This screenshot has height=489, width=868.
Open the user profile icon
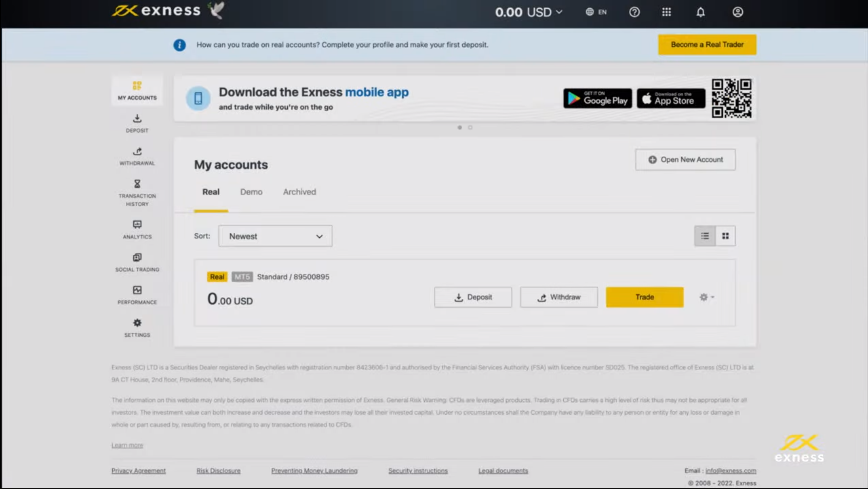(737, 12)
